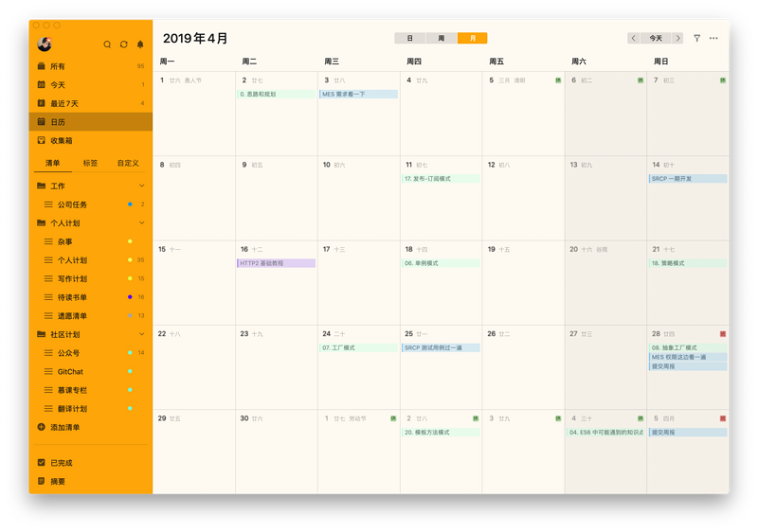Open the 17. 发布-订阅模式 event
Viewport: 758px width, 532px height.
441,179
